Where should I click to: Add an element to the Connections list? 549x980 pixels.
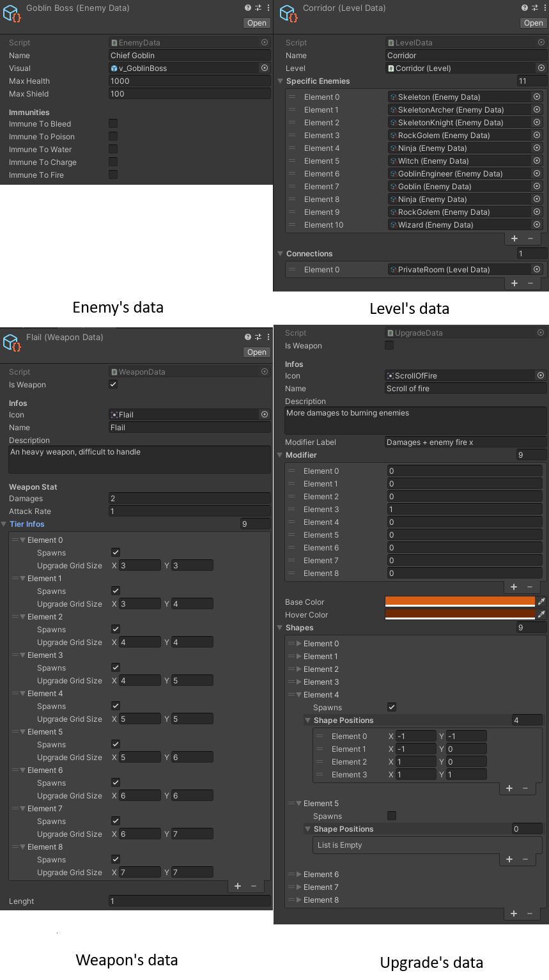[514, 283]
